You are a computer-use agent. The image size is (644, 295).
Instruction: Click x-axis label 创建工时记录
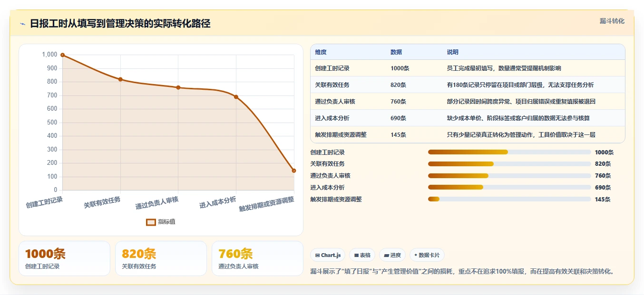pos(44,202)
